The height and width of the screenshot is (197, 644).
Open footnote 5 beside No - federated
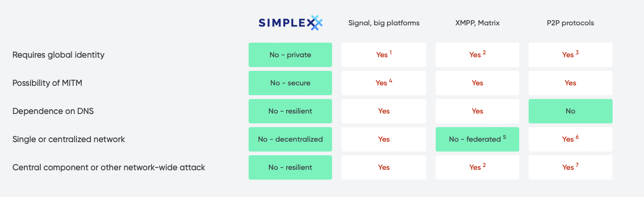pos(504,137)
